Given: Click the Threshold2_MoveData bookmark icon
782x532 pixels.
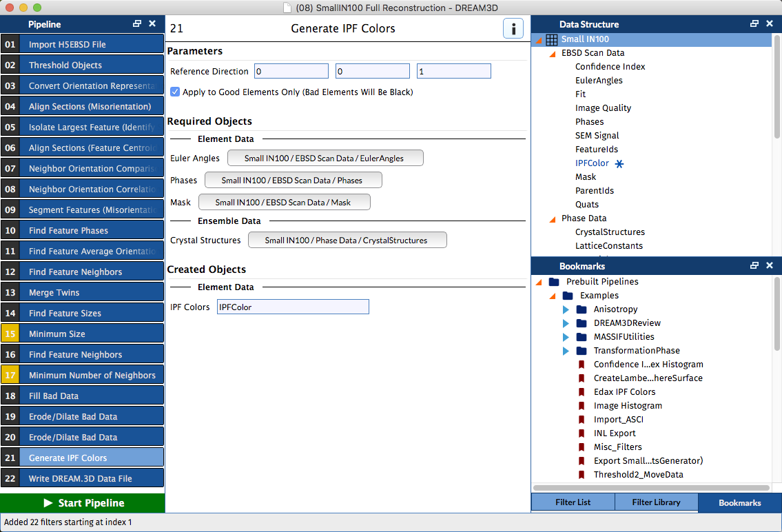Looking at the screenshot, I should [582, 475].
